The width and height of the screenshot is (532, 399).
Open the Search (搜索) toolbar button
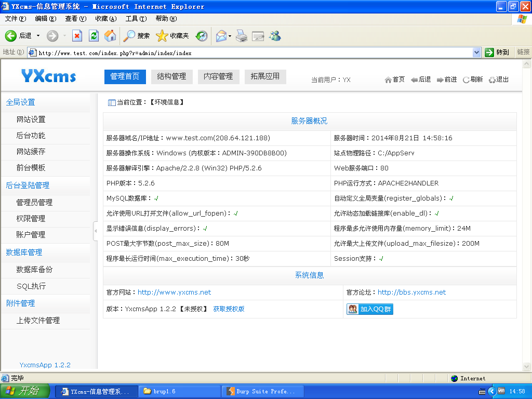(137, 36)
